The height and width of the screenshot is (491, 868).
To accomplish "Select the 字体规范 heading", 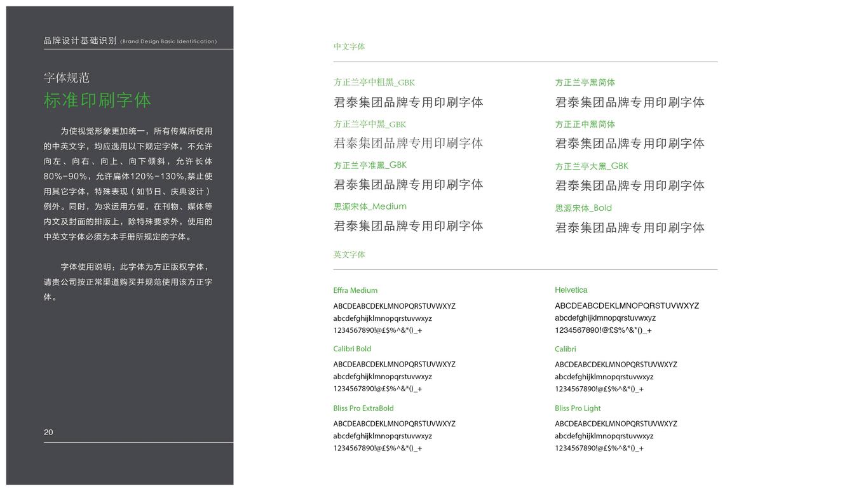I will pyautogui.click(x=67, y=77).
